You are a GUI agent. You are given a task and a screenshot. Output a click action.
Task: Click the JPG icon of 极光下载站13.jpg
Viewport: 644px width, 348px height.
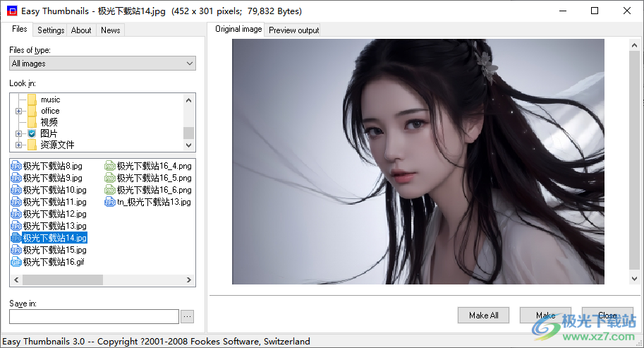tap(16, 226)
